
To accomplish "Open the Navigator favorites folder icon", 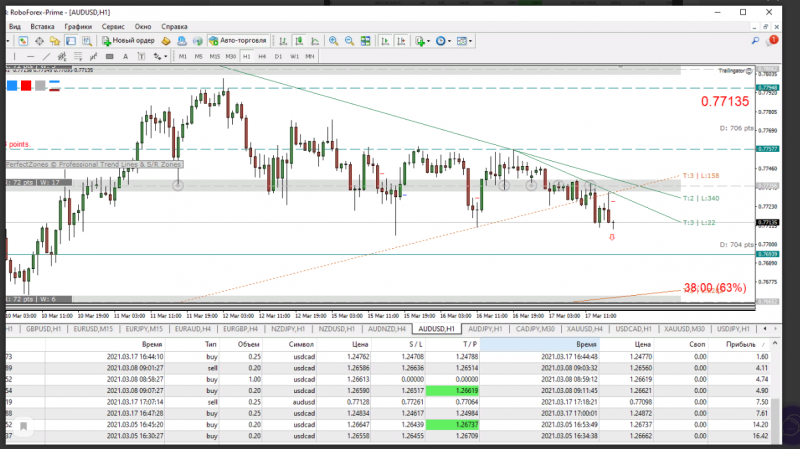I will (55, 41).
